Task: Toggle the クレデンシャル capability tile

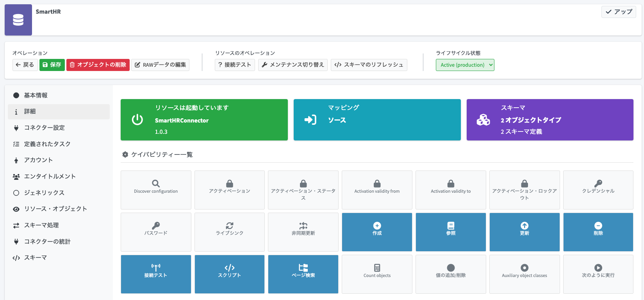Action: pyautogui.click(x=598, y=190)
